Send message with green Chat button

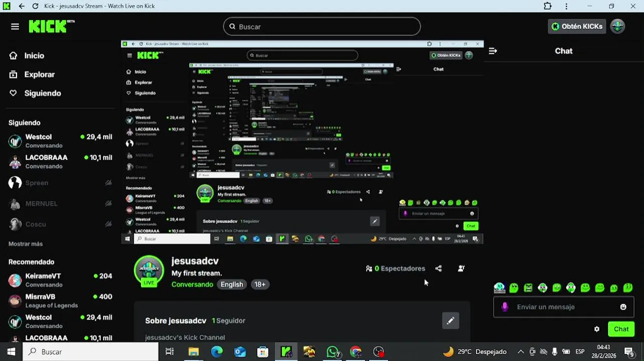(x=621, y=329)
